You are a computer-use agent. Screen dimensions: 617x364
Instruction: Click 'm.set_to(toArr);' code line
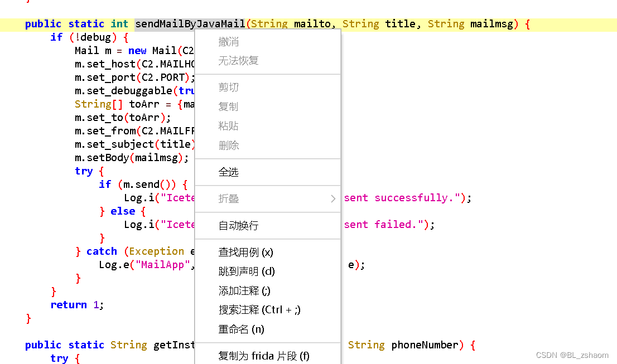click(123, 118)
